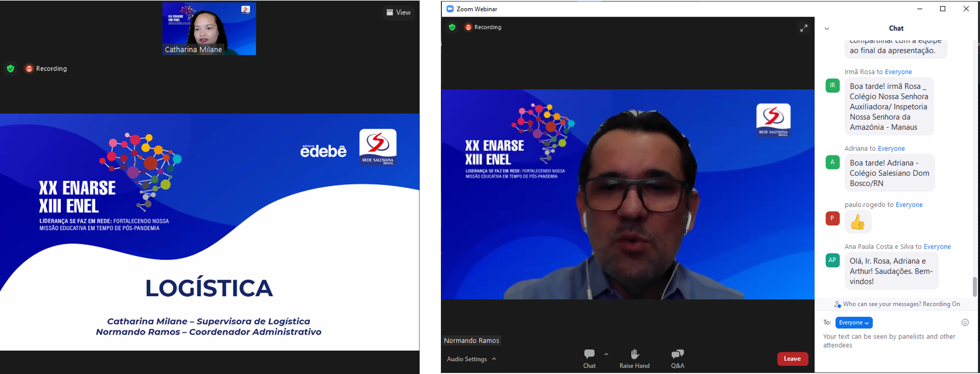Click Everyone link beside Ana Paula Costa
Screen dimensions: 980x374
coord(937,247)
